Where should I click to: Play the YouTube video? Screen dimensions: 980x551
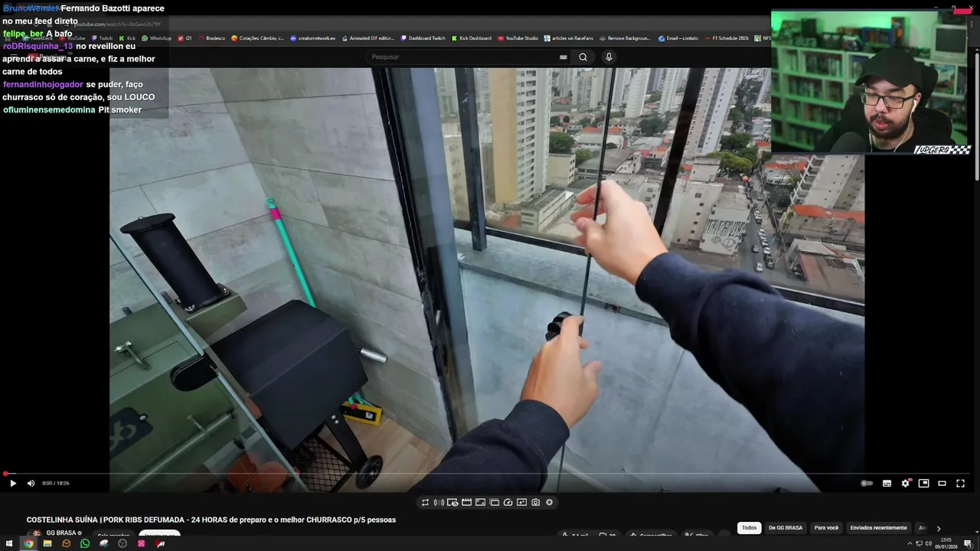[x=12, y=483]
